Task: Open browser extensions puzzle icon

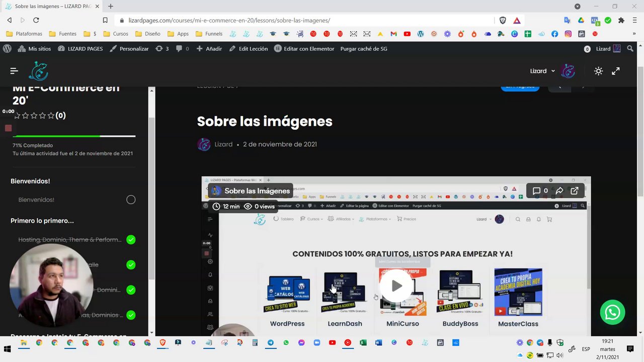Action: tap(621, 20)
